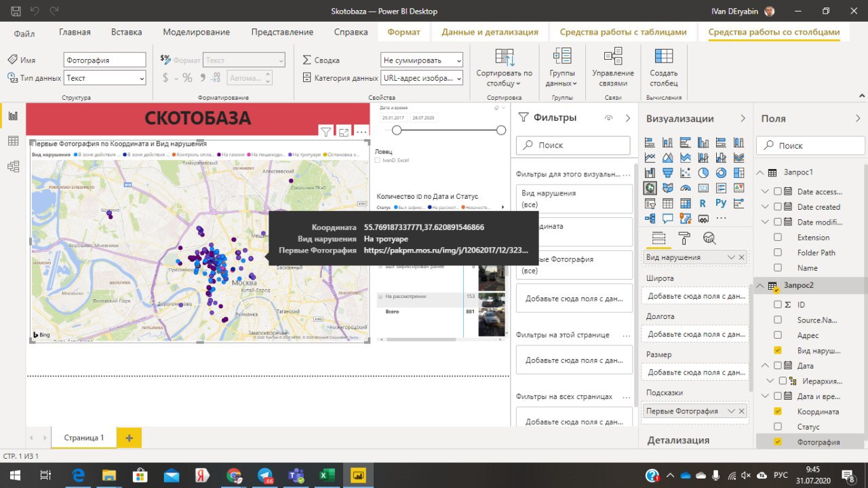Open Manage relationships (Управление связями)
This screenshot has height=488, width=868.
pos(613,68)
